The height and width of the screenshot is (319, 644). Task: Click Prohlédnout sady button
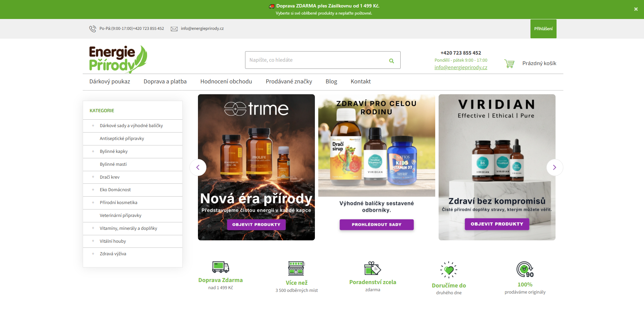377,225
